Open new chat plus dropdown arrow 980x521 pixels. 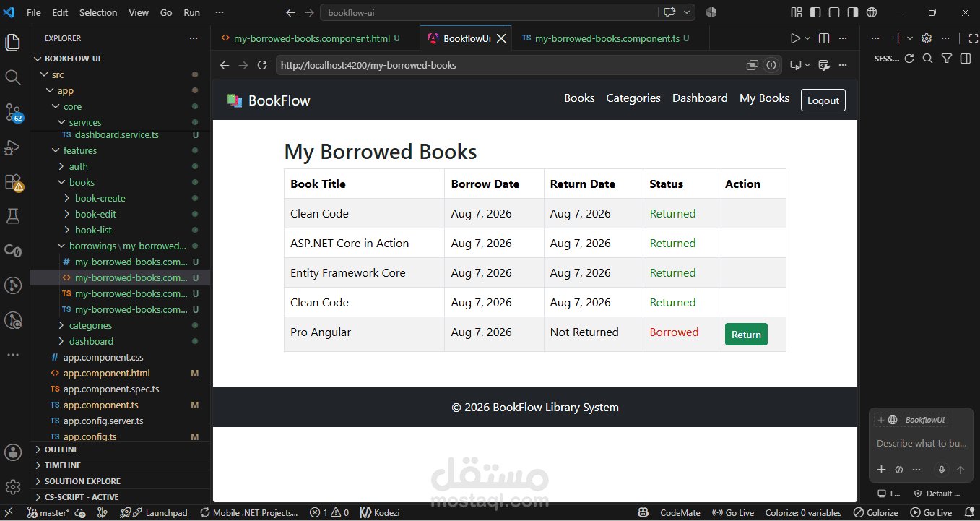coord(910,38)
